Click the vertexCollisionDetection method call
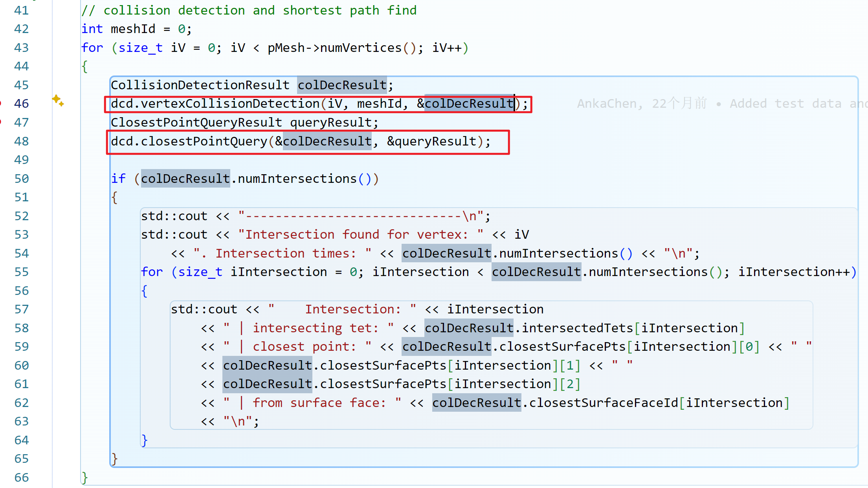 230,104
